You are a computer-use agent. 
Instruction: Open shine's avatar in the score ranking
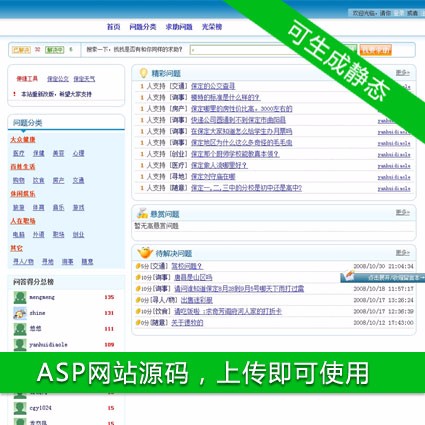coord(20,313)
